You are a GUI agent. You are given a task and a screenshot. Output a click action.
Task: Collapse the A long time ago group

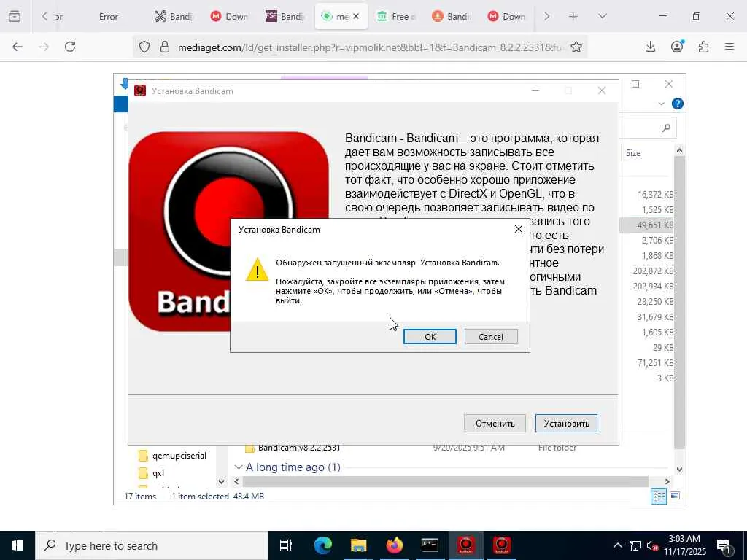[239, 467]
